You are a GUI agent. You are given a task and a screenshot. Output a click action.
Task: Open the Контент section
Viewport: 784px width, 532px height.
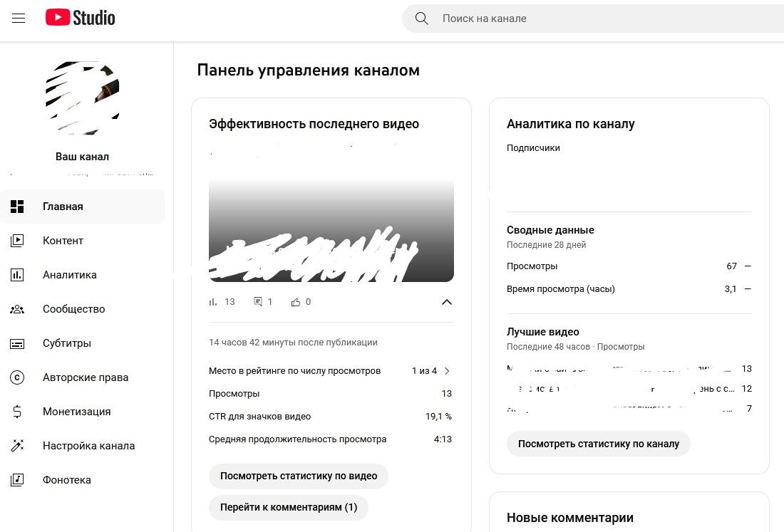pos(83,240)
